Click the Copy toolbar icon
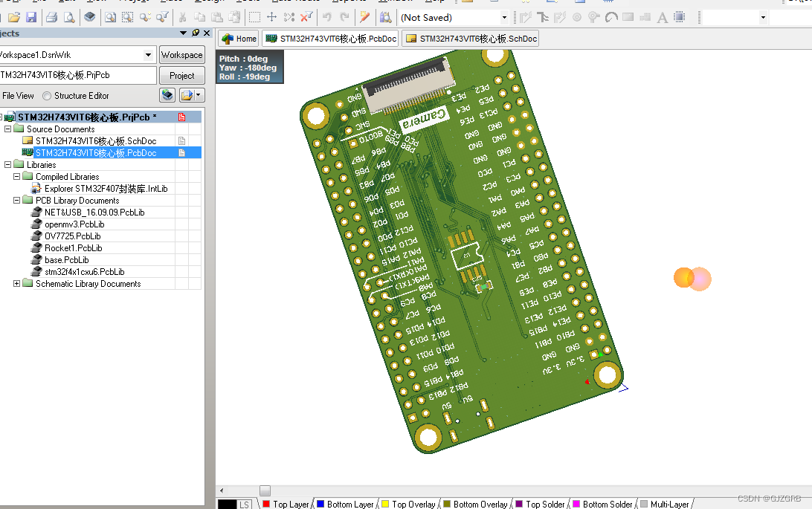The height and width of the screenshot is (509, 812). tap(200, 17)
